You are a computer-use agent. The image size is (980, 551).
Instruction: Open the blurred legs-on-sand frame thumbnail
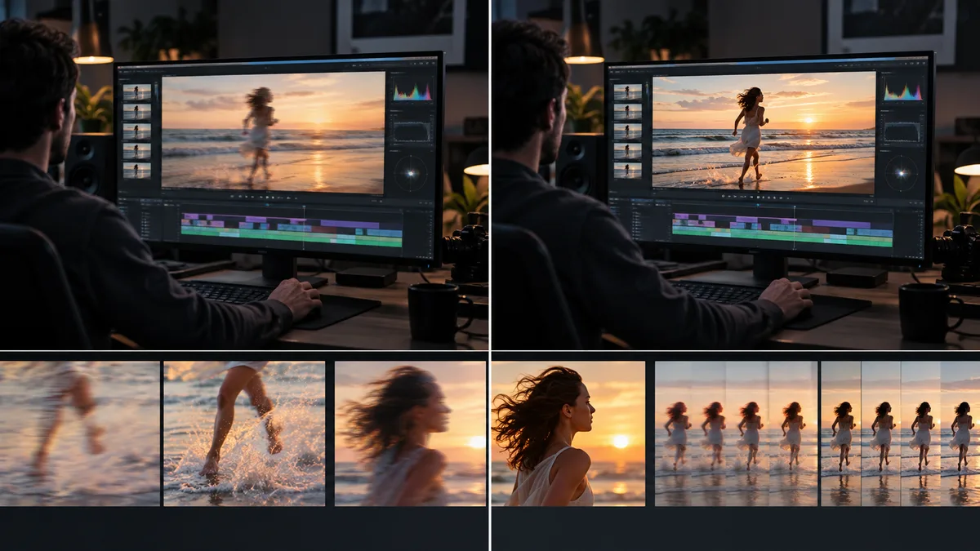tap(79, 433)
